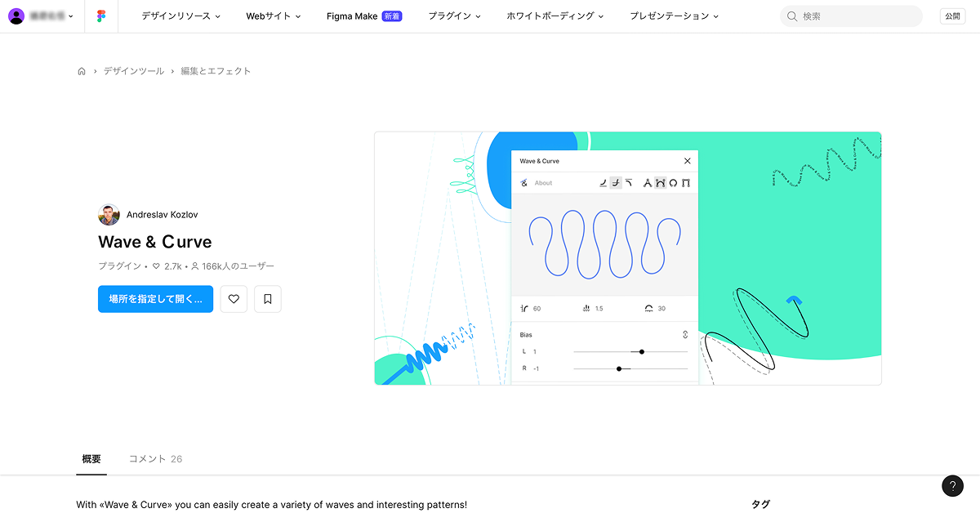This screenshot has width=980, height=513.
Task: Click the magnifier icon in search
Action: (791, 16)
